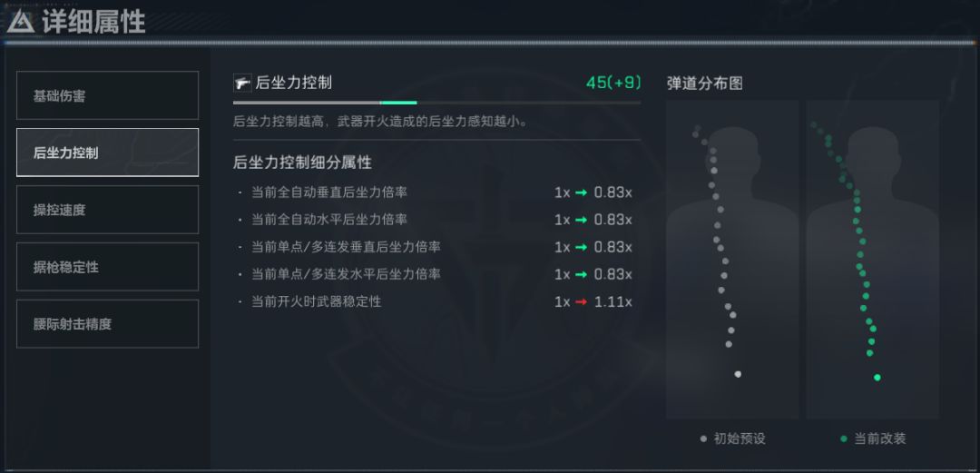The width and height of the screenshot is (980, 473).
Task: Click the green arrow on 单点/多连发垂直后坐力倍率 row
Action: pos(582,247)
